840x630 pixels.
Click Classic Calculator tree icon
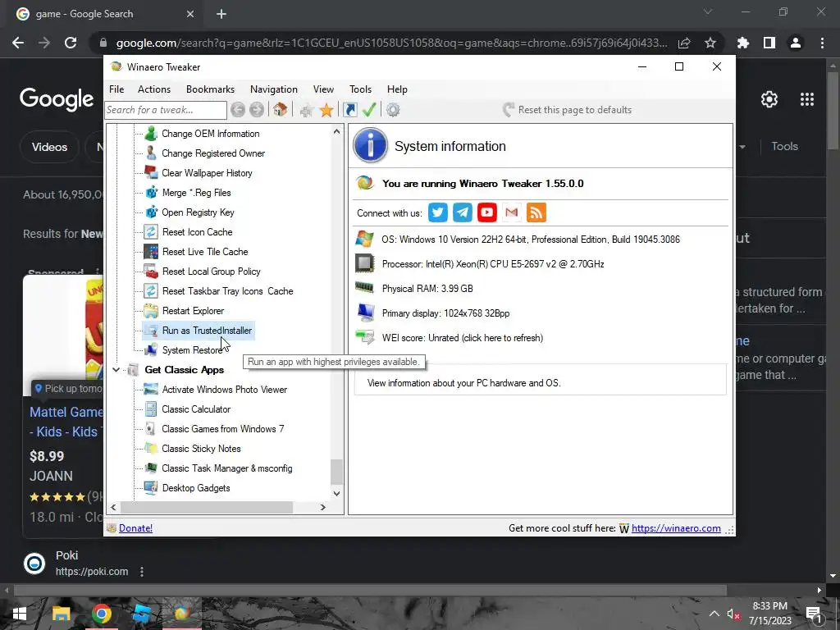pos(151,409)
